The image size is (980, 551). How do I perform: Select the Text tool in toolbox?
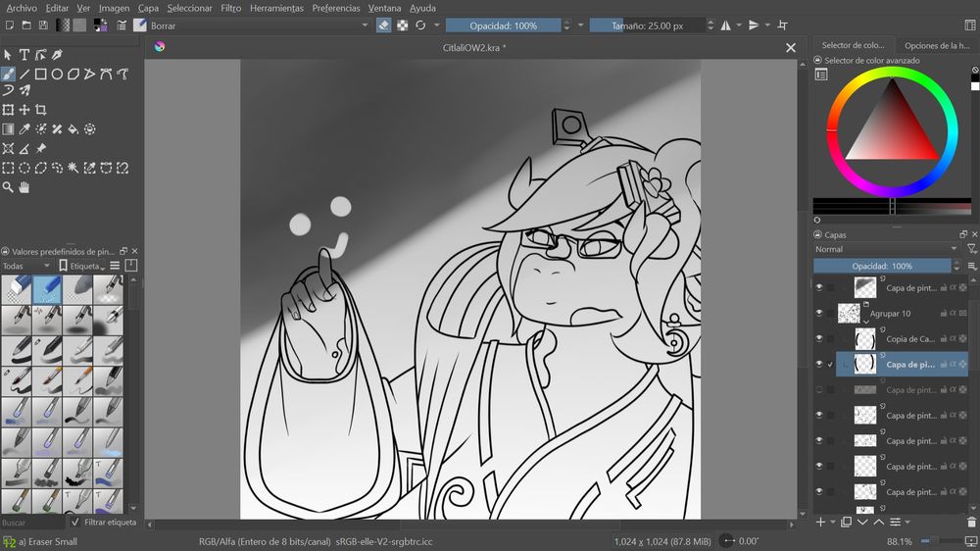pyautogui.click(x=24, y=55)
